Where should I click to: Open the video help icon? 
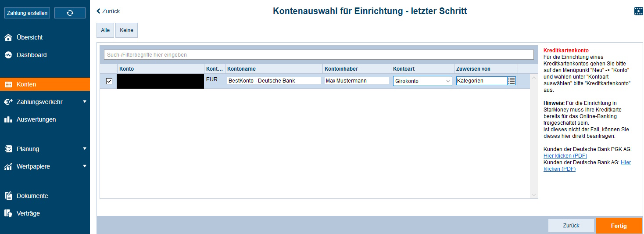coord(638,11)
